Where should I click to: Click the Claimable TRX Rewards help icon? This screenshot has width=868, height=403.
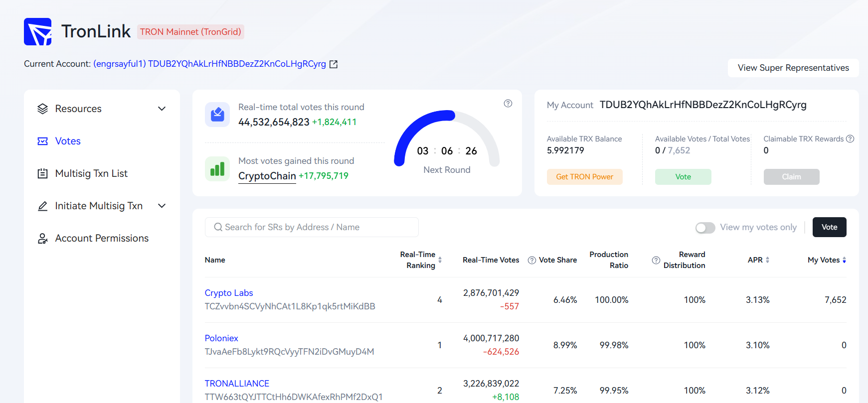pyautogui.click(x=850, y=139)
